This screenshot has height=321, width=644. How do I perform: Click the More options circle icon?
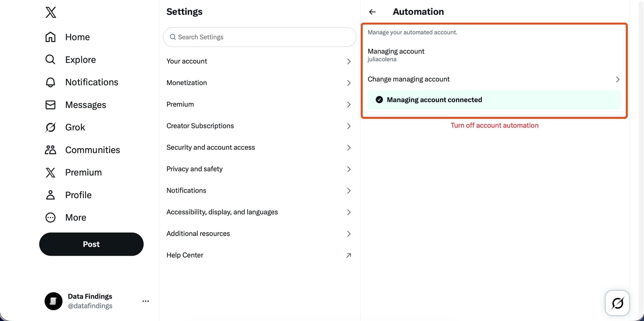[x=51, y=218]
